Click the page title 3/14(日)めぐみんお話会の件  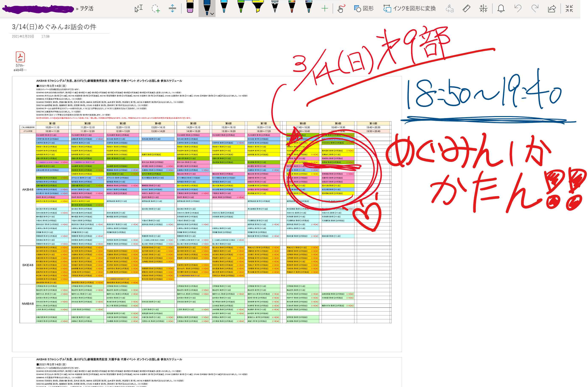coord(54,27)
